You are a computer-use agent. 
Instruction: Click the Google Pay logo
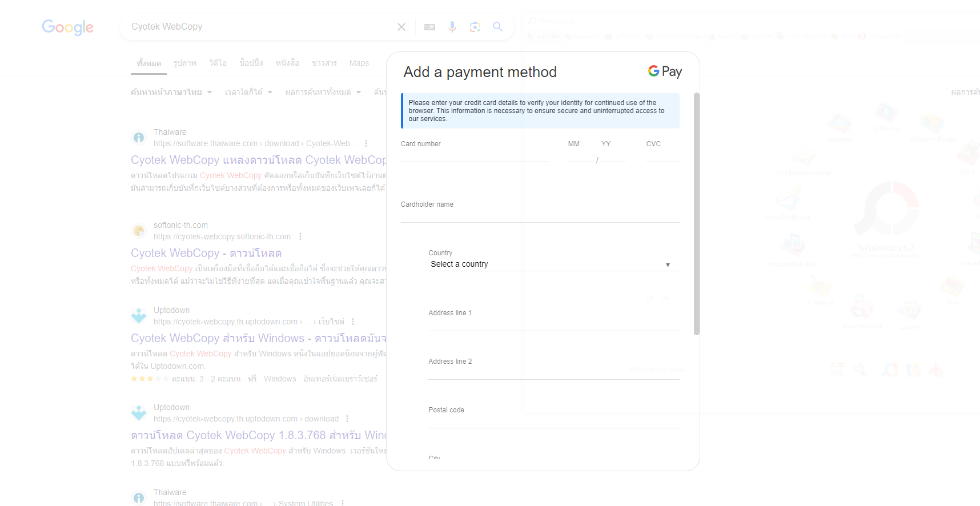click(x=665, y=71)
